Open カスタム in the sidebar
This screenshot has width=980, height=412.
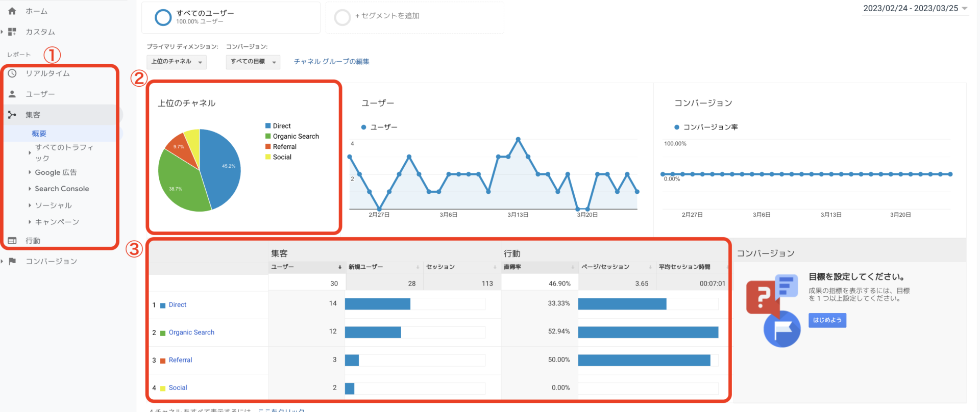[40, 32]
